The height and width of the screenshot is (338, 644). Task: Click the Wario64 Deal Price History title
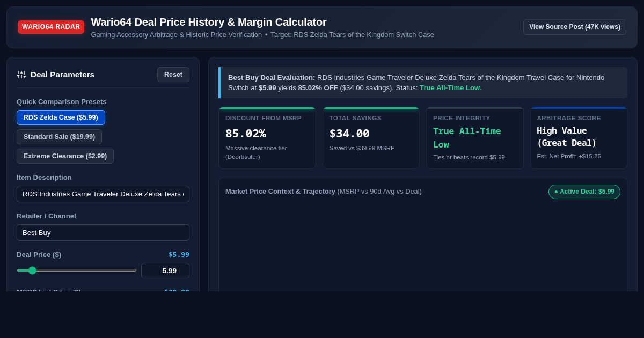(x=209, y=22)
